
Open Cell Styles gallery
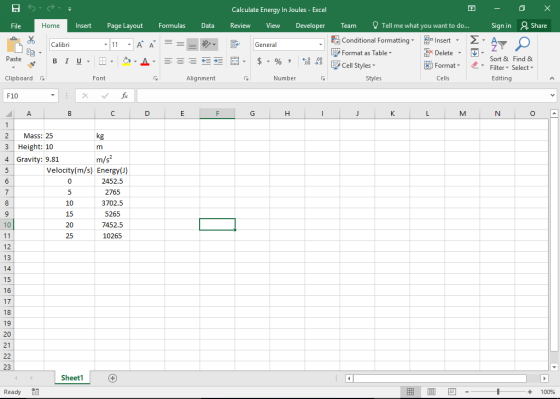point(354,65)
